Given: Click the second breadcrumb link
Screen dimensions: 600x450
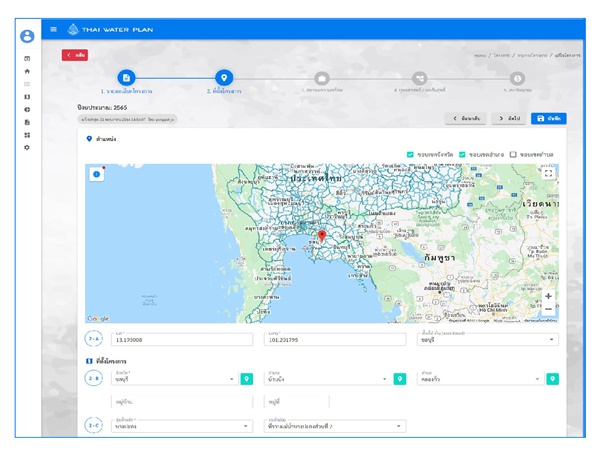Looking at the screenshot, I should (x=501, y=55).
